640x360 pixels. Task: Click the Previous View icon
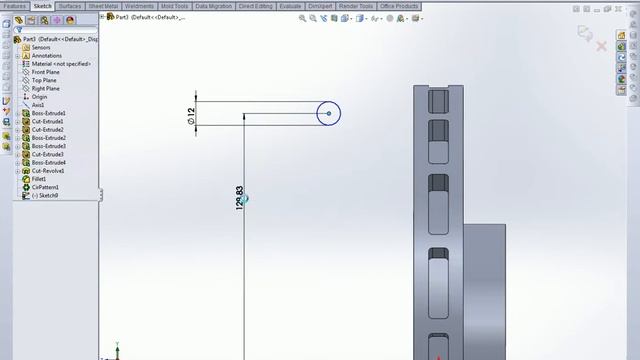point(324,18)
